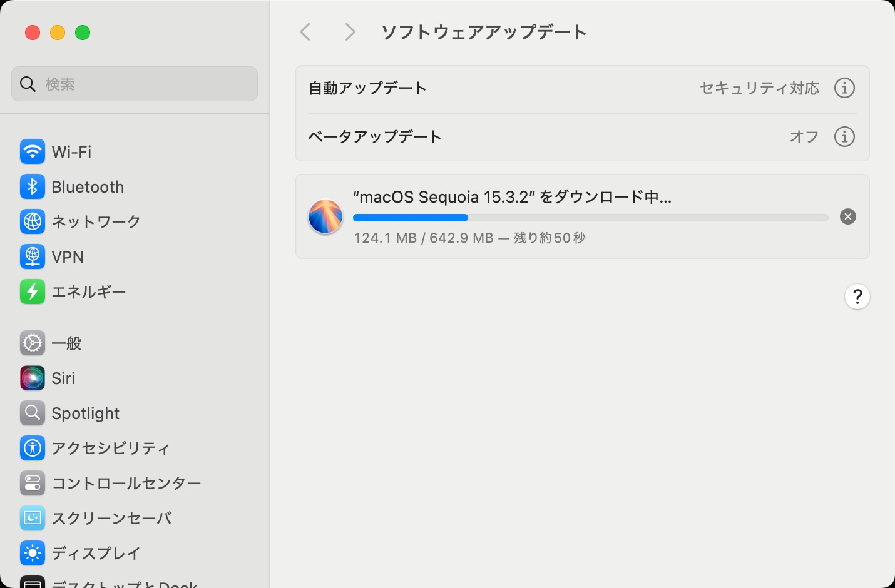Minimize the window with the yellow button

point(58,33)
